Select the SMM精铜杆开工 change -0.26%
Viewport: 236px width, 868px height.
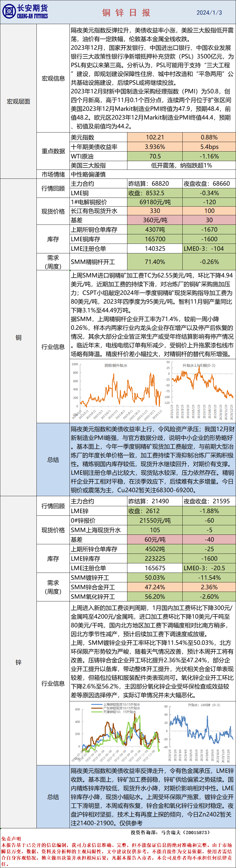point(209,262)
